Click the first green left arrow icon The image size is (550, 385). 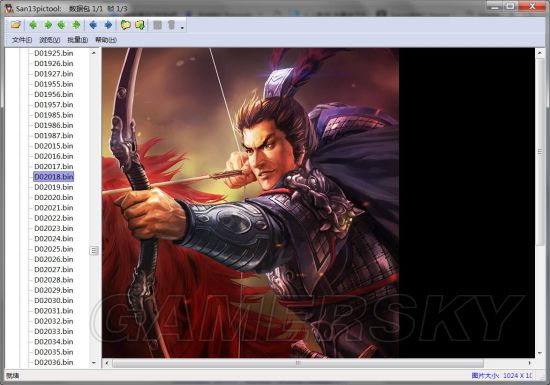33,25
